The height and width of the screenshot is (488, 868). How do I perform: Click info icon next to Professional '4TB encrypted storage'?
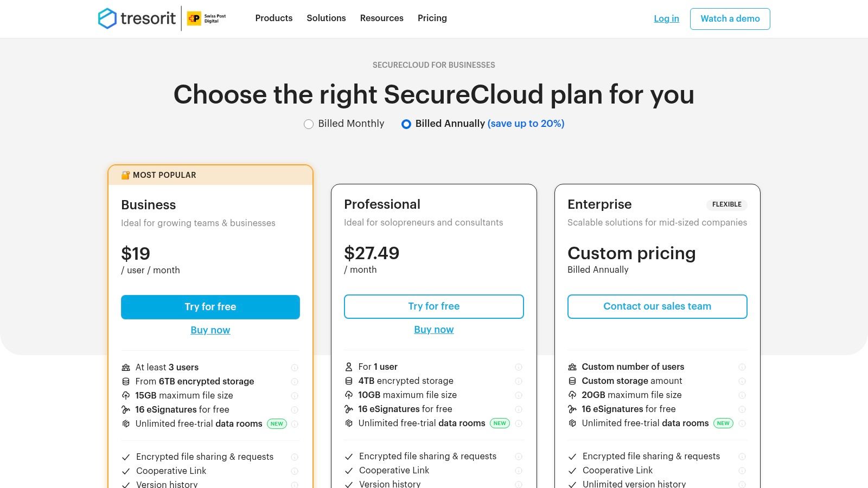point(518,381)
